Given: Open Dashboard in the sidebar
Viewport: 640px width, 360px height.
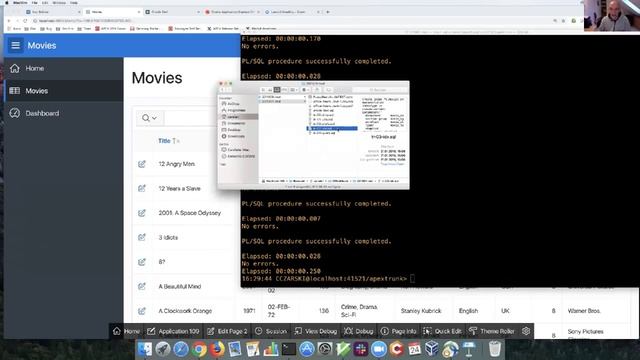Looking at the screenshot, I should tap(63, 113).
